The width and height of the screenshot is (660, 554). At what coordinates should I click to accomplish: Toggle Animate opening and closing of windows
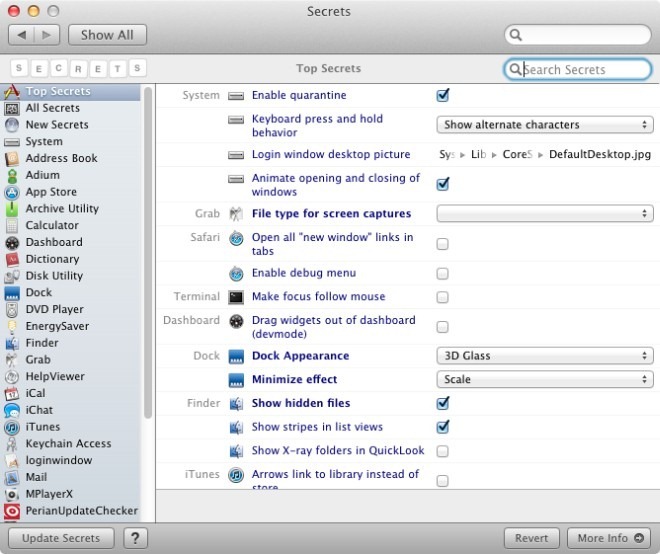pyautogui.click(x=442, y=184)
